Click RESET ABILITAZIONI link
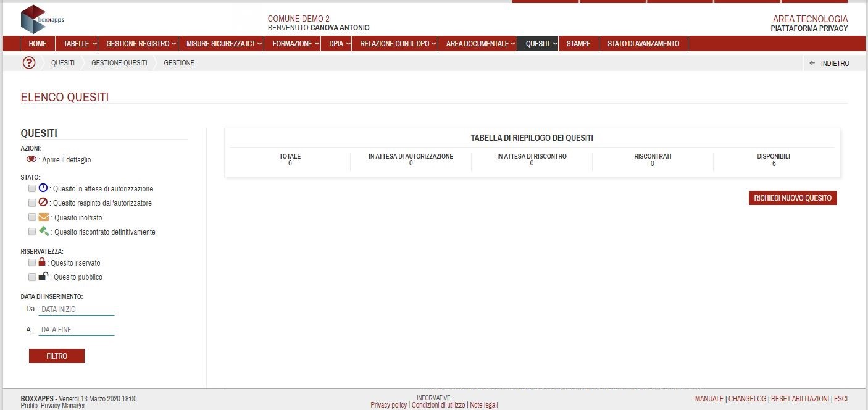868x410 pixels. tap(800, 399)
